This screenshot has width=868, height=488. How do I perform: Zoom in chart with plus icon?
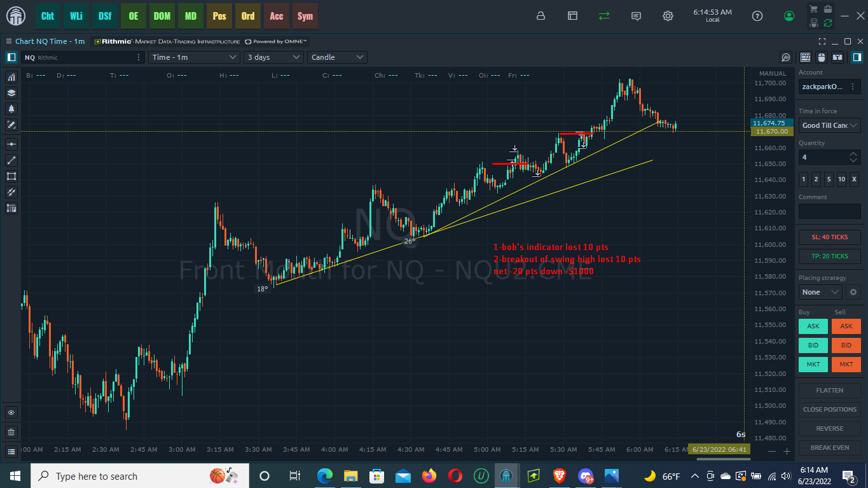pyautogui.click(x=787, y=451)
